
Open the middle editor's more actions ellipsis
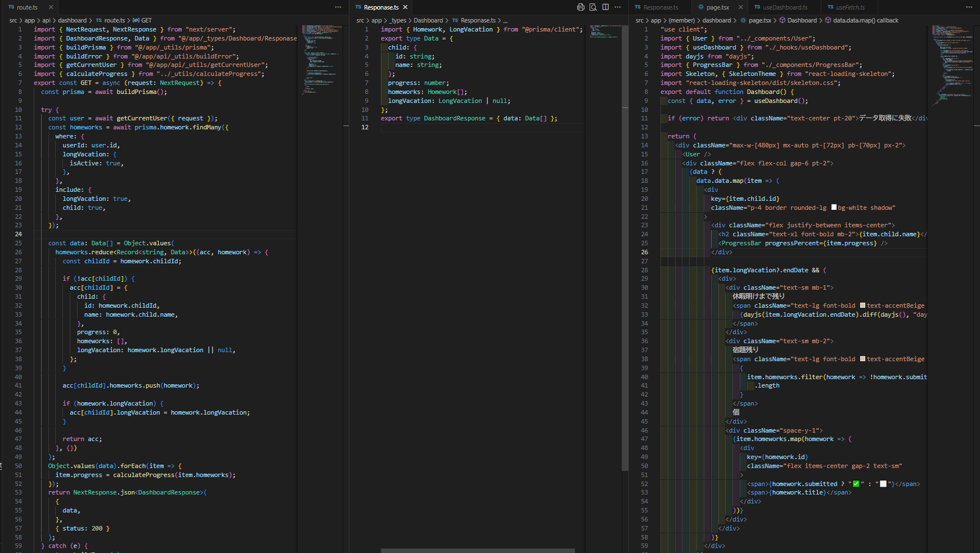point(618,7)
